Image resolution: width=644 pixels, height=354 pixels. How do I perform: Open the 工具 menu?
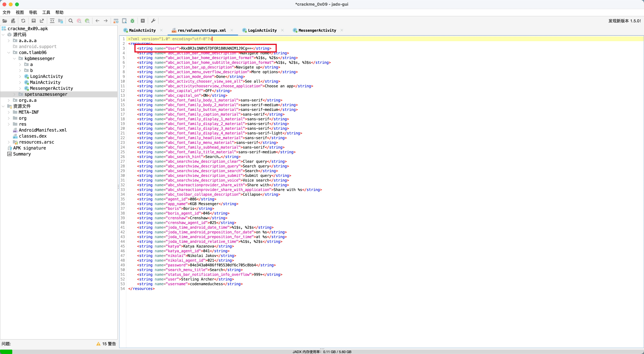[x=46, y=12]
